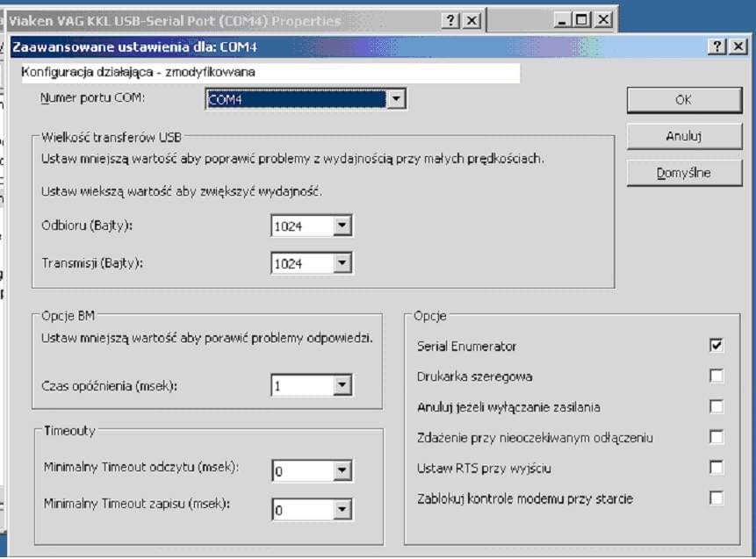Close the Zaawansowane ustawienia dialog
This screenshot has width=756, height=559.
[x=738, y=47]
